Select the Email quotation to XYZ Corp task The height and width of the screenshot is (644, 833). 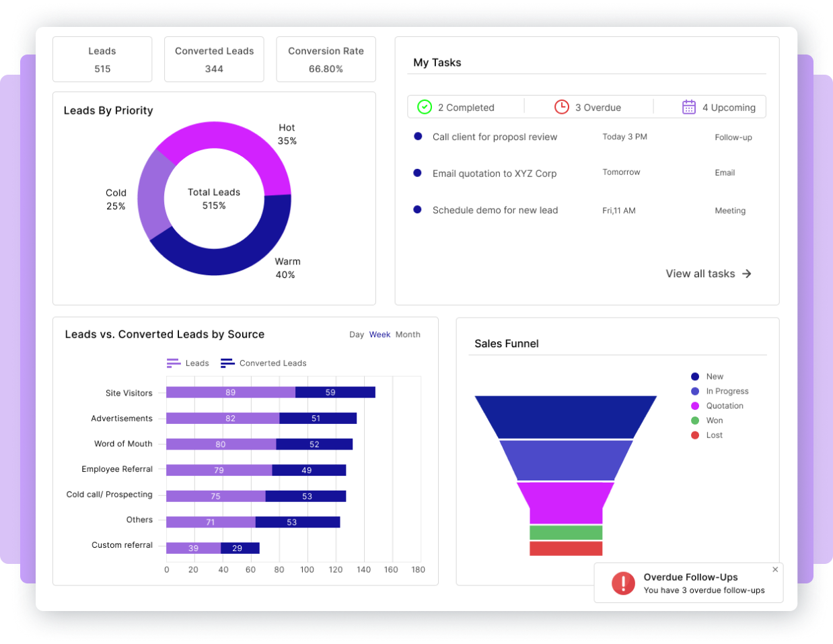point(495,174)
